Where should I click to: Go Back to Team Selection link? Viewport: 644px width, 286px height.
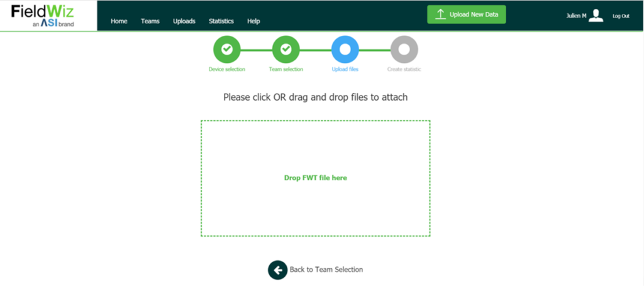tap(326, 270)
